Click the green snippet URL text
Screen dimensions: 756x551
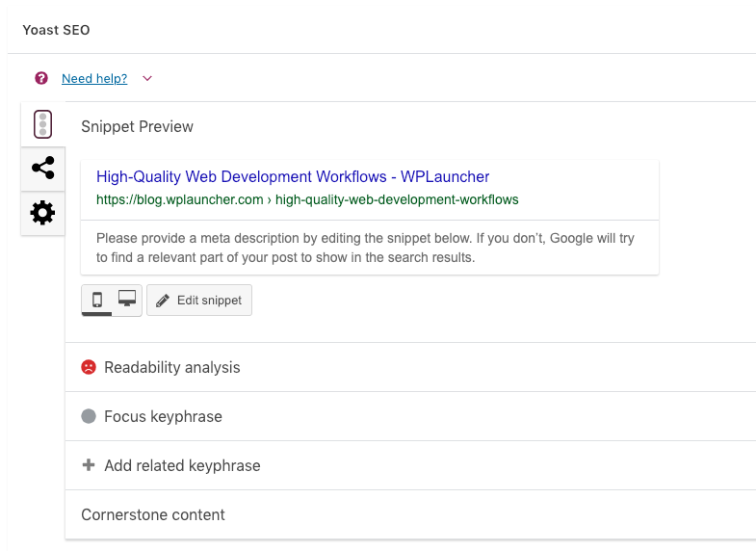coord(307,200)
